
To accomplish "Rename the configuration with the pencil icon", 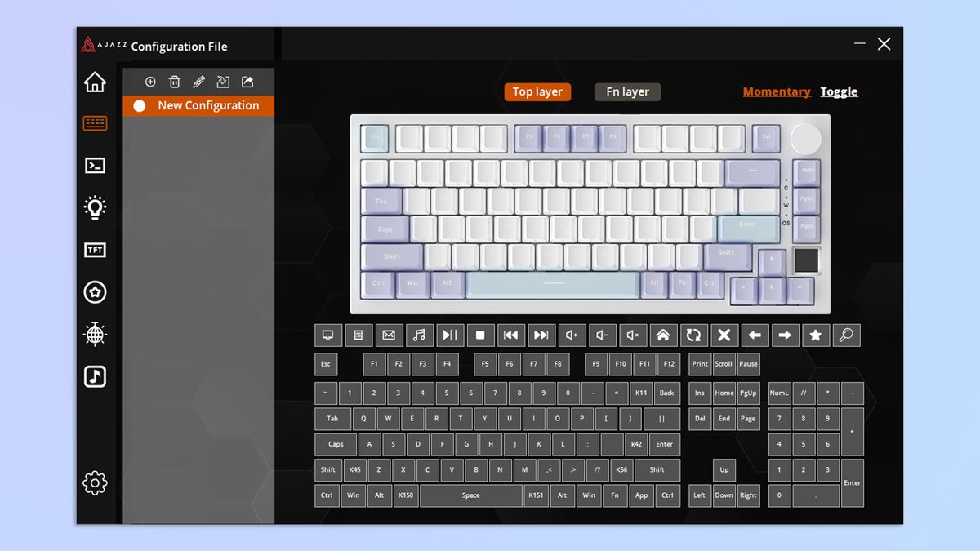I will (x=198, y=82).
